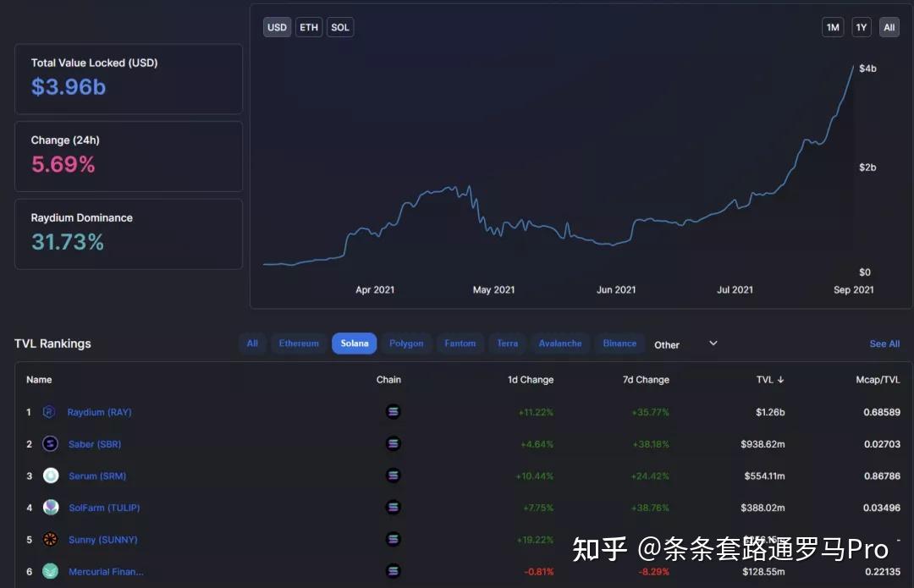Expand the chevron next to Other
914x588 pixels.
click(713, 343)
